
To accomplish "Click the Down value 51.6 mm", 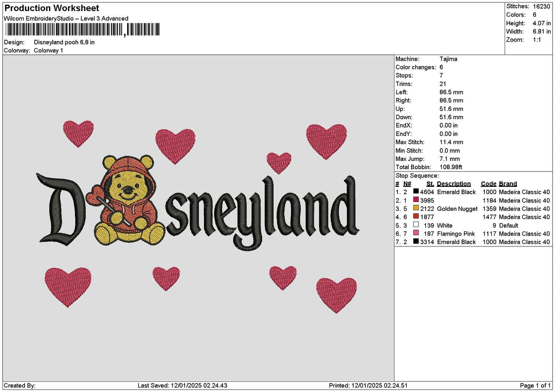I will coord(451,117).
